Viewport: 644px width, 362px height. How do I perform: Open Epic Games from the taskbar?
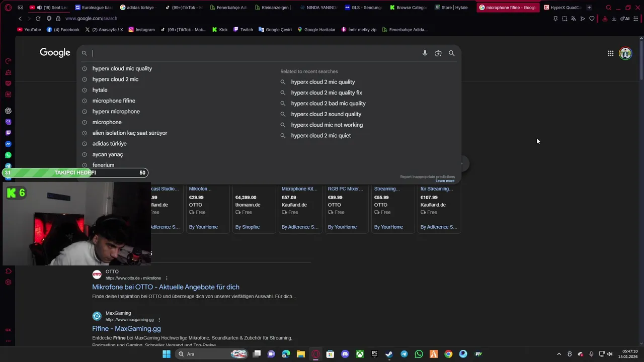pyautogui.click(x=374, y=354)
